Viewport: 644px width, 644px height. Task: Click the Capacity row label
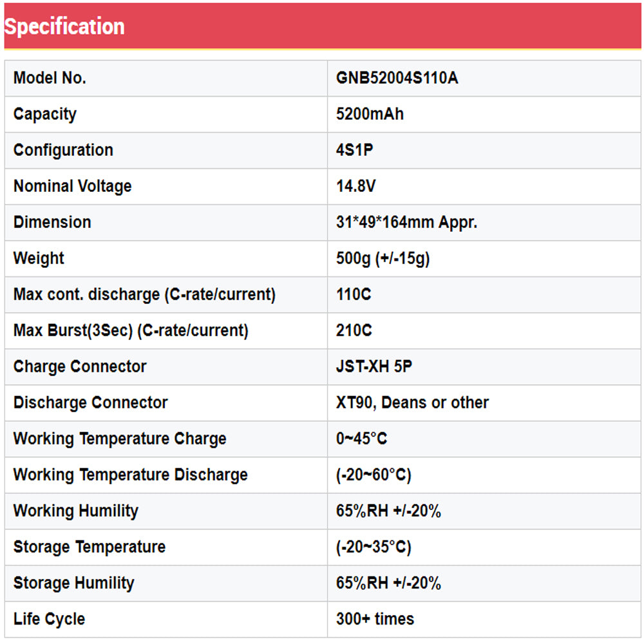coord(45,115)
